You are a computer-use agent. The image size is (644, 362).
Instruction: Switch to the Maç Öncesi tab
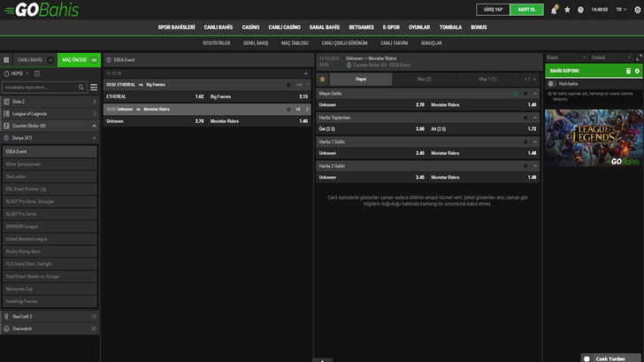pos(79,60)
